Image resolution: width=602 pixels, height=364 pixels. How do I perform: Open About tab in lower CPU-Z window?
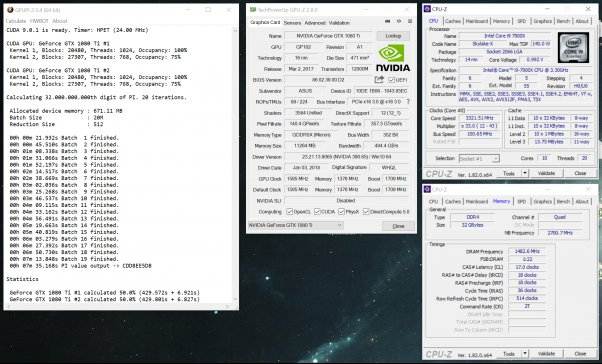pos(582,202)
